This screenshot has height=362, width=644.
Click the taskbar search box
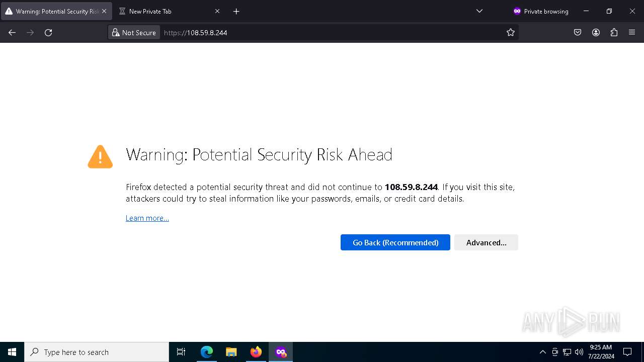(97, 352)
